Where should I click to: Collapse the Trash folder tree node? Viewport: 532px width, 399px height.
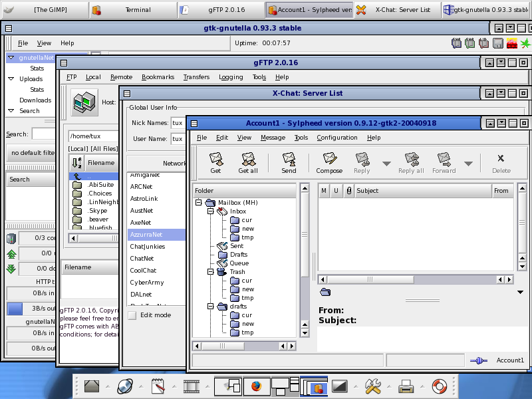(x=209, y=272)
